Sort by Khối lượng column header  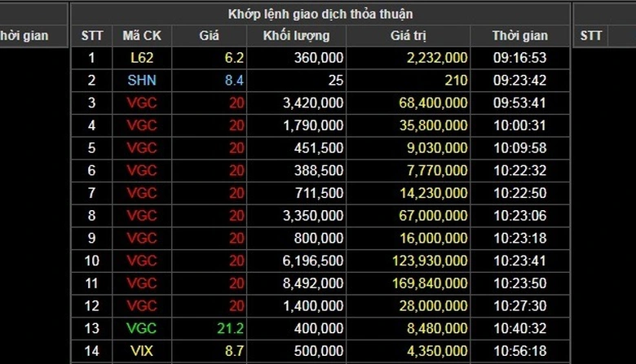[x=296, y=36]
